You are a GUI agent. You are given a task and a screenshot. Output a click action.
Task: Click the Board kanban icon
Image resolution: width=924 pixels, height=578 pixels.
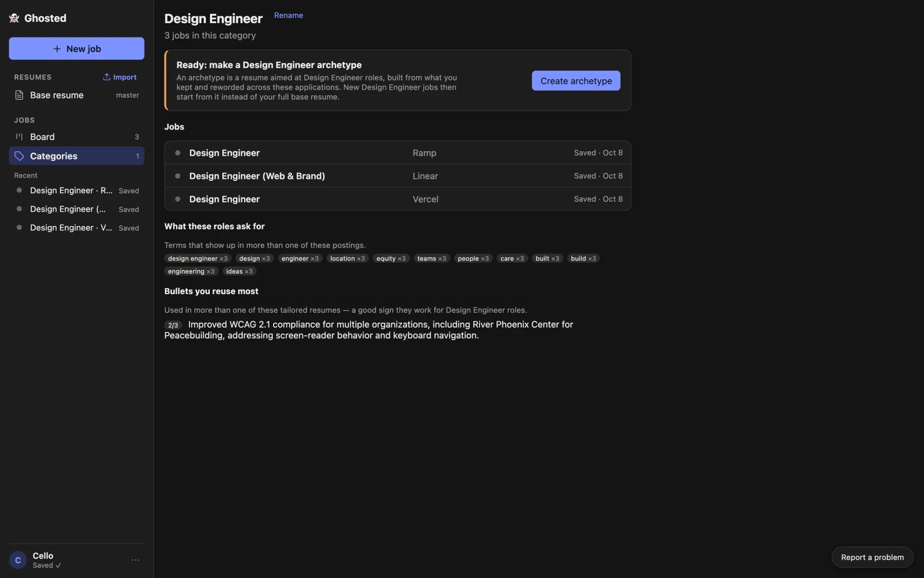[19, 136]
